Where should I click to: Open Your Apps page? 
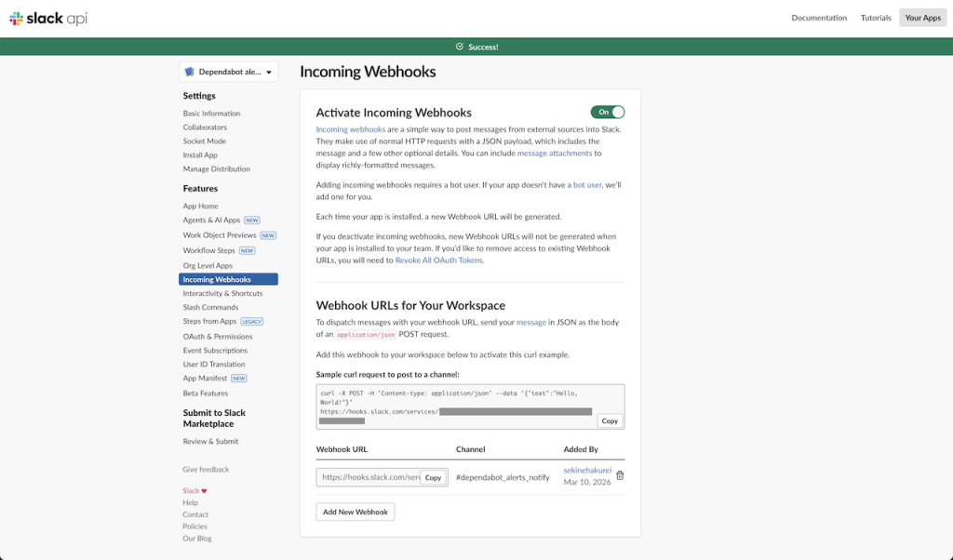pos(922,18)
